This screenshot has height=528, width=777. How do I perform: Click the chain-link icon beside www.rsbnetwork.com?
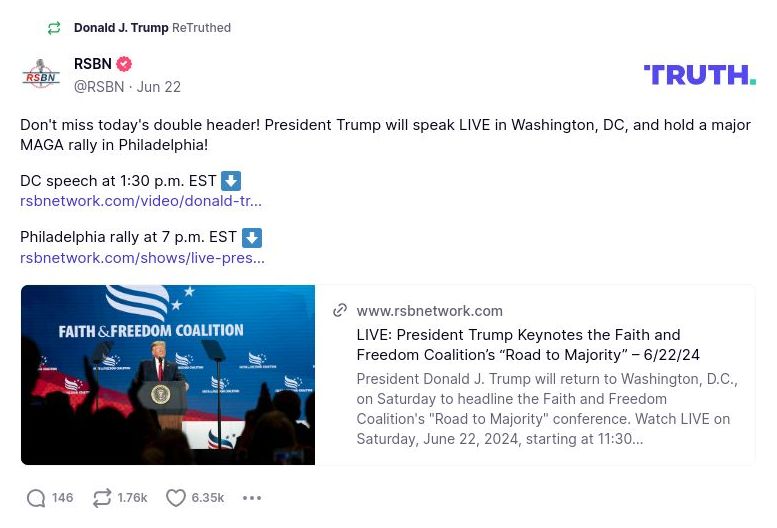(x=340, y=311)
